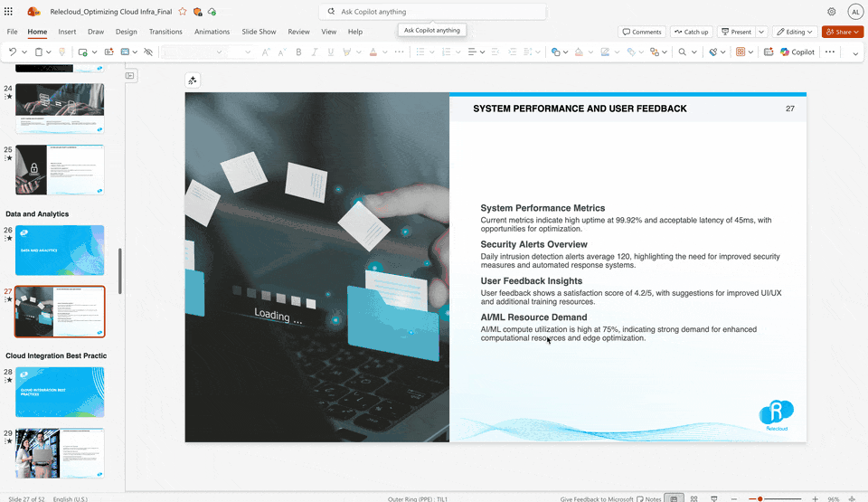Open more font options ellipsis

(x=399, y=52)
